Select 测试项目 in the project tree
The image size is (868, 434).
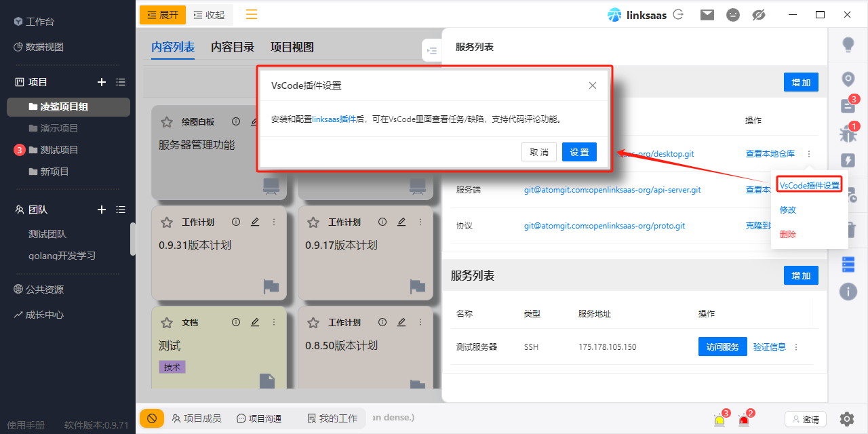click(60, 150)
